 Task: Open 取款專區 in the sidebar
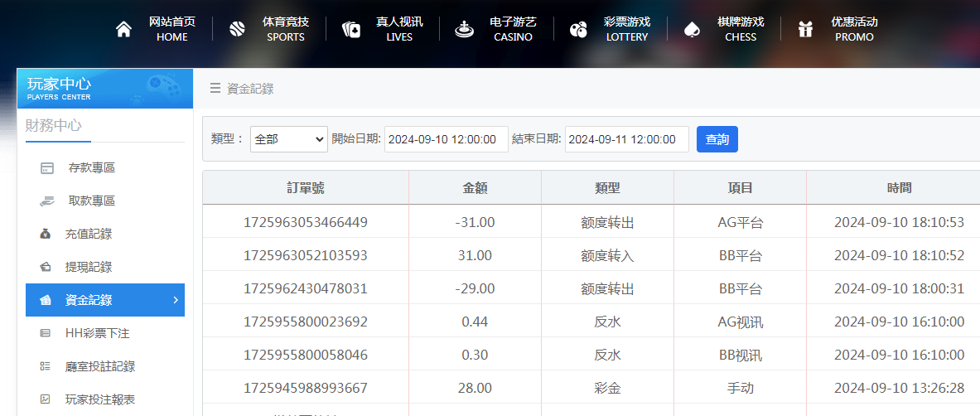(x=91, y=201)
